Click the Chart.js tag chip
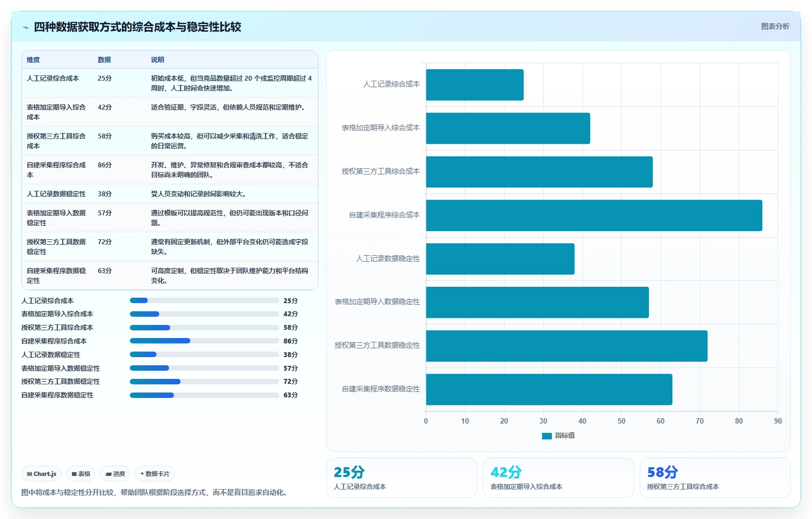Viewport: 812px width, 519px height. pyautogui.click(x=42, y=474)
